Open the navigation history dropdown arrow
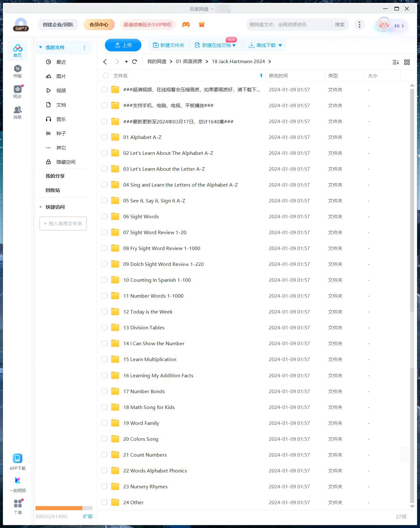Viewport: 420px width, 528px height. 126,62
